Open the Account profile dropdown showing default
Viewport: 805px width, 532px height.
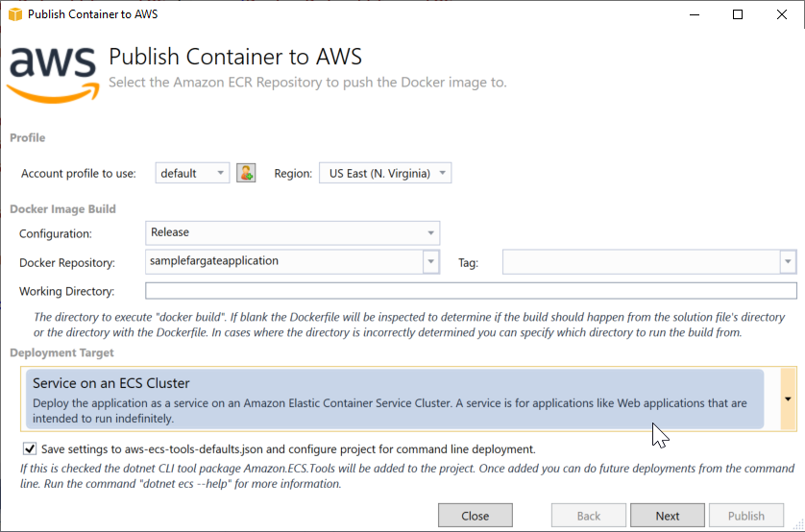(x=192, y=174)
